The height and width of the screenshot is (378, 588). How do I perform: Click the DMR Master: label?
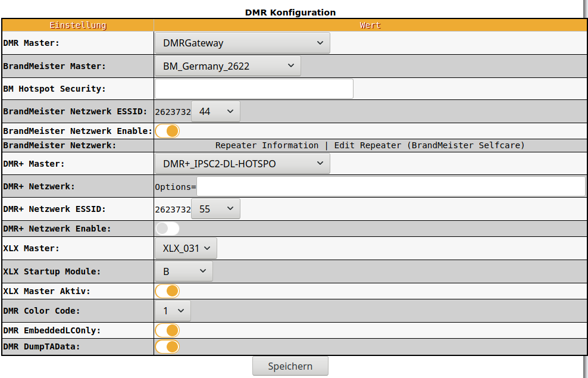click(31, 43)
